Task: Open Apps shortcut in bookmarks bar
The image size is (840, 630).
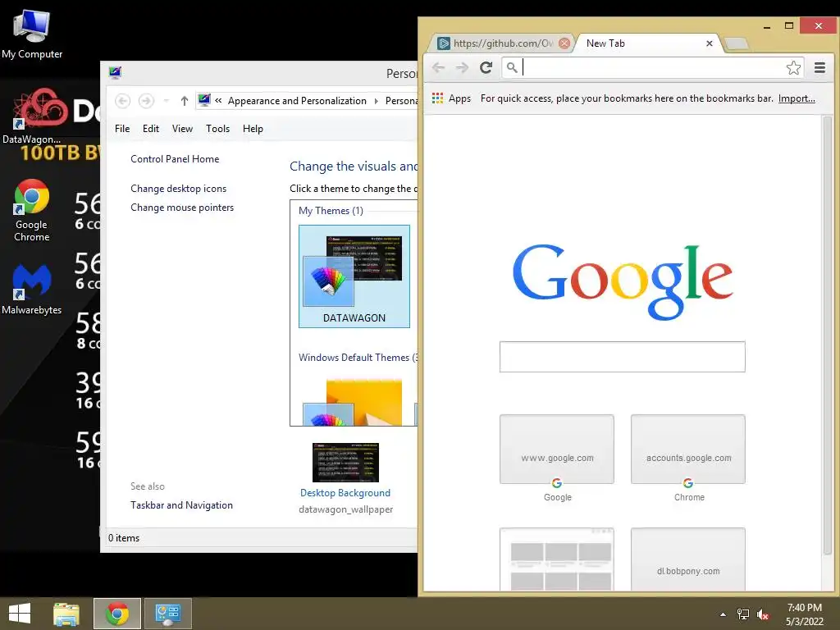Action: (x=452, y=98)
